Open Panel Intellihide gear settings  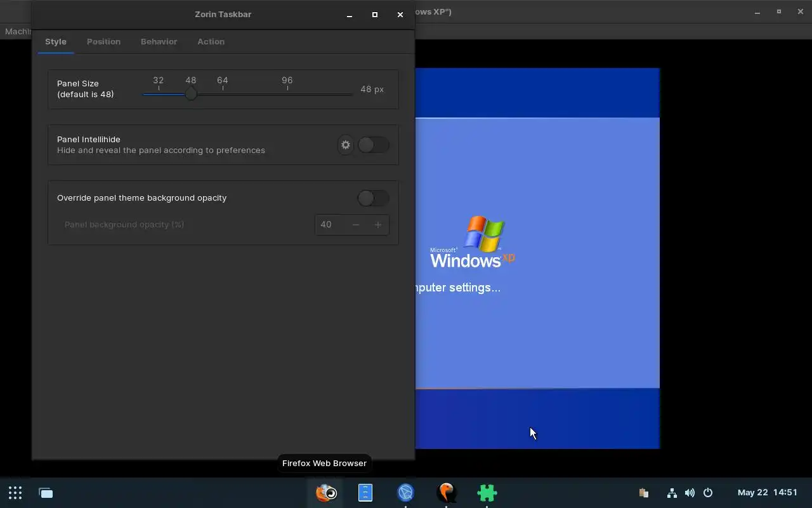(346, 145)
